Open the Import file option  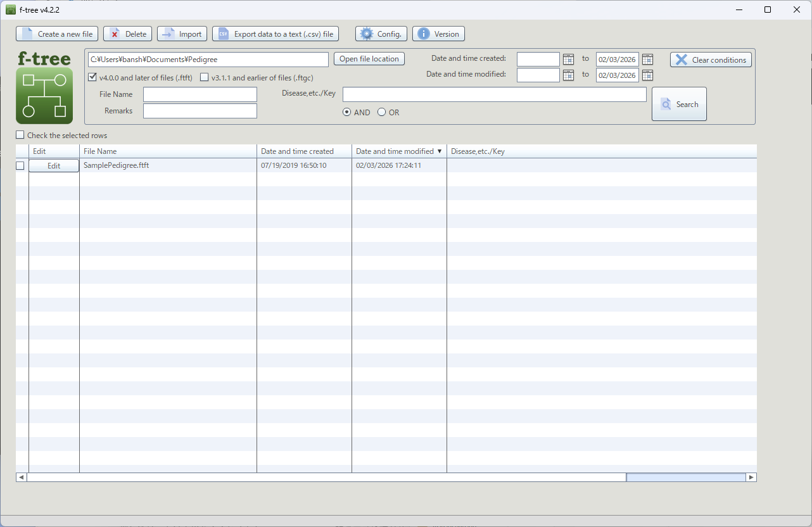182,34
